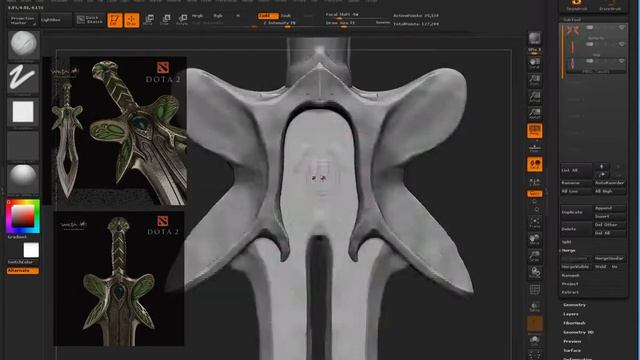Open the white alpha thumbnail selector
Image resolution: width=640 pixels, height=360 pixels.
(23, 112)
